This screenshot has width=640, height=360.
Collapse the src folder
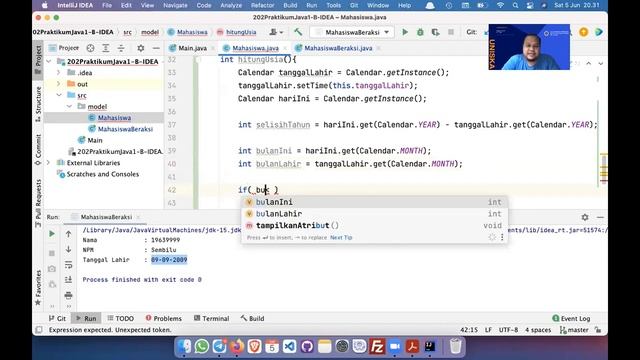click(x=59, y=95)
